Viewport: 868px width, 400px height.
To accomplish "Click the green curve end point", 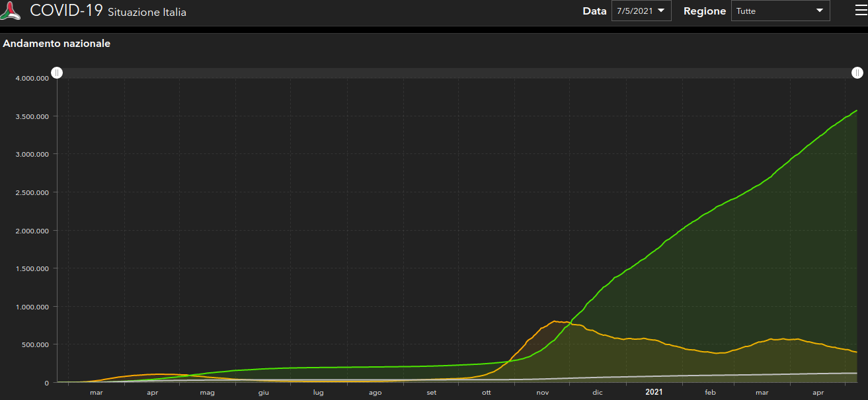I will [x=857, y=110].
